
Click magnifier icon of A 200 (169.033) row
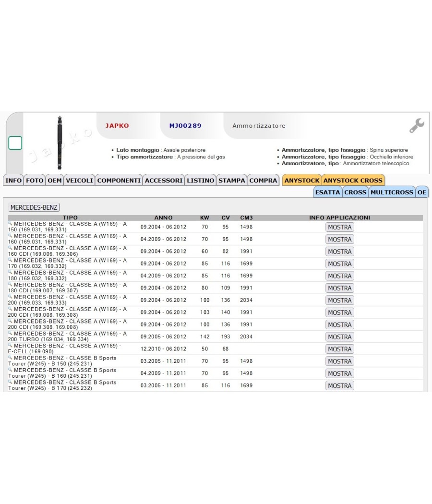click(x=10, y=297)
